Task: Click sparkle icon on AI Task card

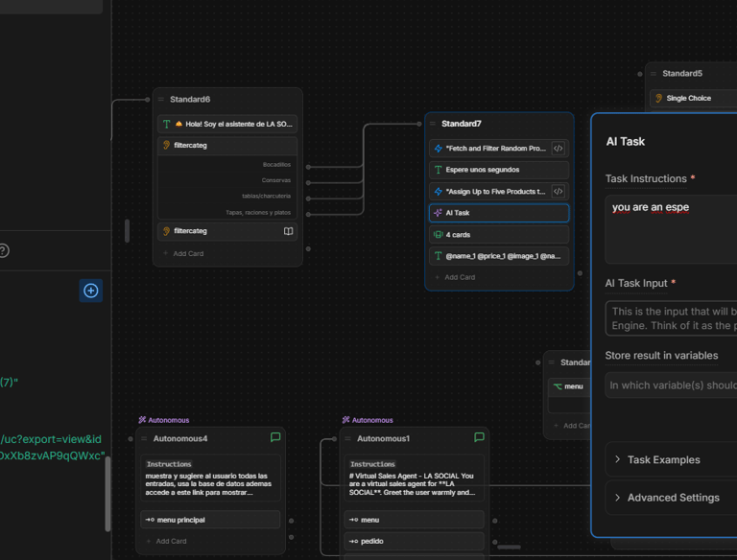Action: pyautogui.click(x=438, y=213)
